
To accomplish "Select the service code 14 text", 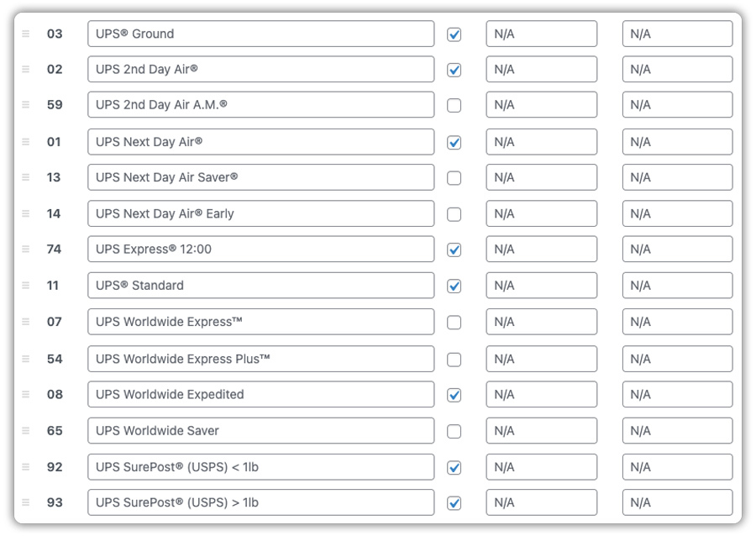I will pyautogui.click(x=54, y=213).
